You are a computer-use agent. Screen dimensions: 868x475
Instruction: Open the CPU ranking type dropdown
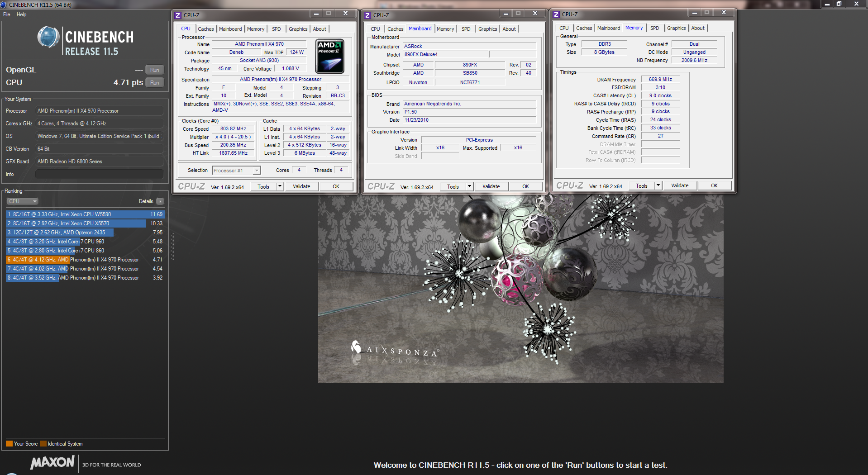point(22,201)
